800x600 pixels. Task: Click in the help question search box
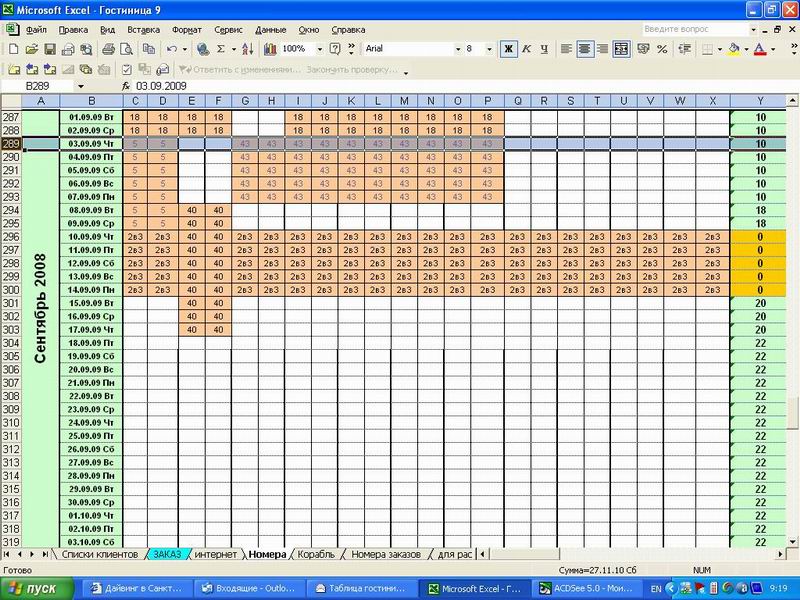[x=694, y=30]
